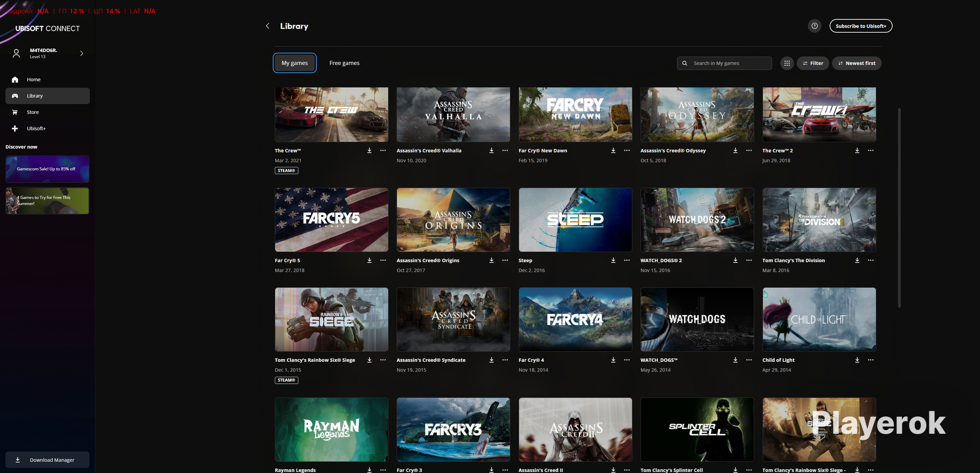Download Assassin's Creed Odyssey

(736, 151)
